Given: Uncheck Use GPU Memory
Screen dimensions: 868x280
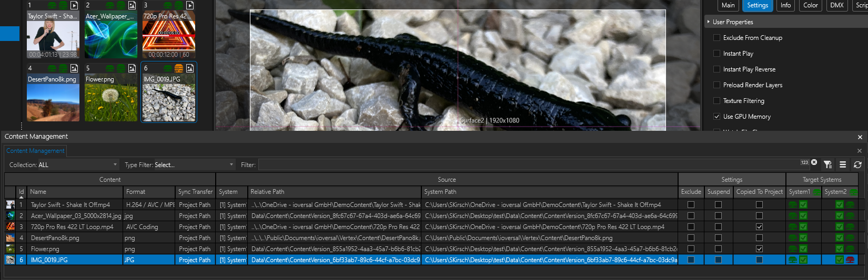Looking at the screenshot, I should [716, 117].
